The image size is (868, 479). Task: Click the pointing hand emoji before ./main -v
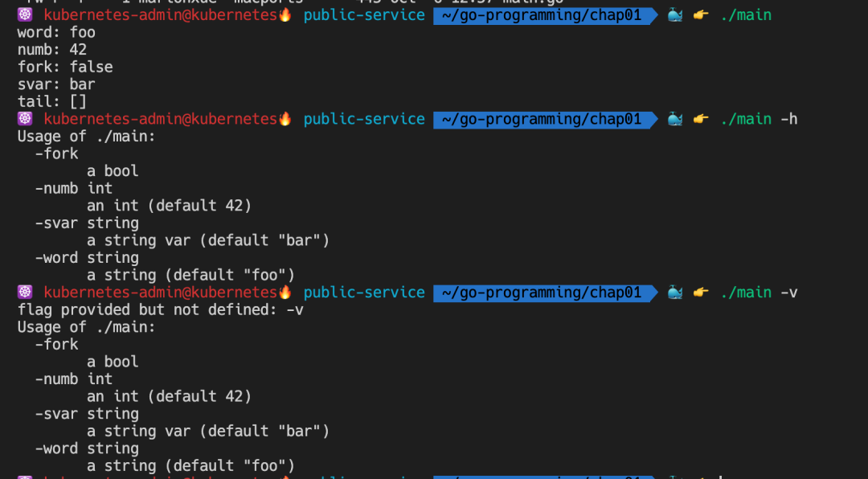pyautogui.click(x=701, y=293)
